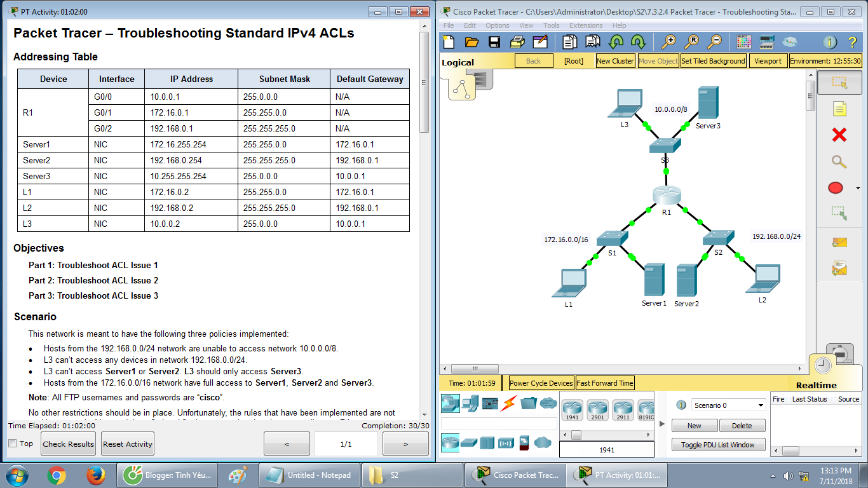Image resolution: width=868 pixels, height=488 pixels.
Task: Click the workspace horizontal scrollbar
Action: tap(475, 369)
